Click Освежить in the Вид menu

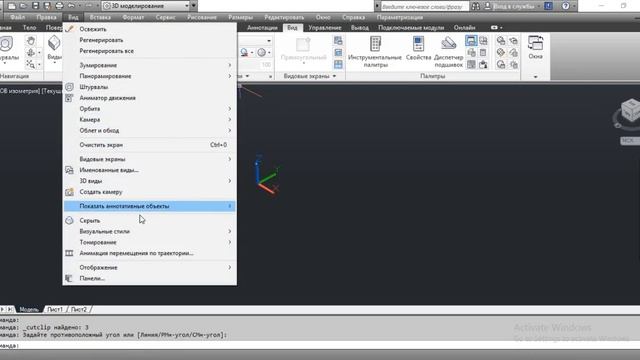(150, 29)
